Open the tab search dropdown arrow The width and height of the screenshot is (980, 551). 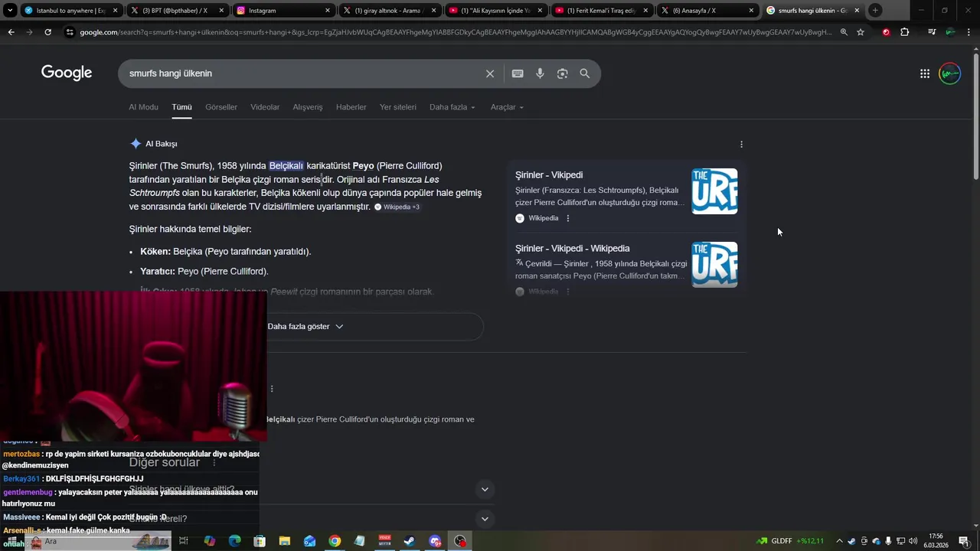[x=10, y=11]
